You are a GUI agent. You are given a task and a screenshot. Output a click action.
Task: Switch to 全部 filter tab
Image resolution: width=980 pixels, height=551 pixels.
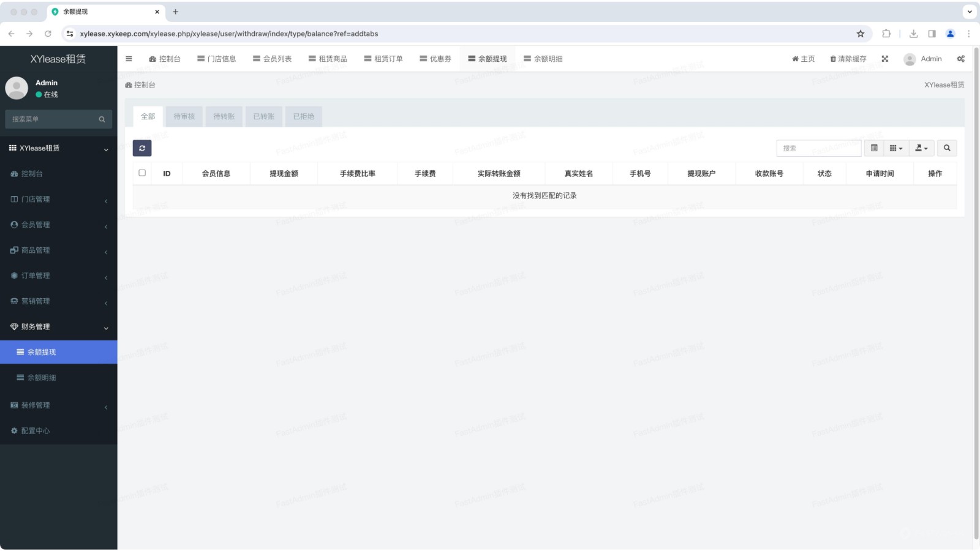click(x=148, y=116)
